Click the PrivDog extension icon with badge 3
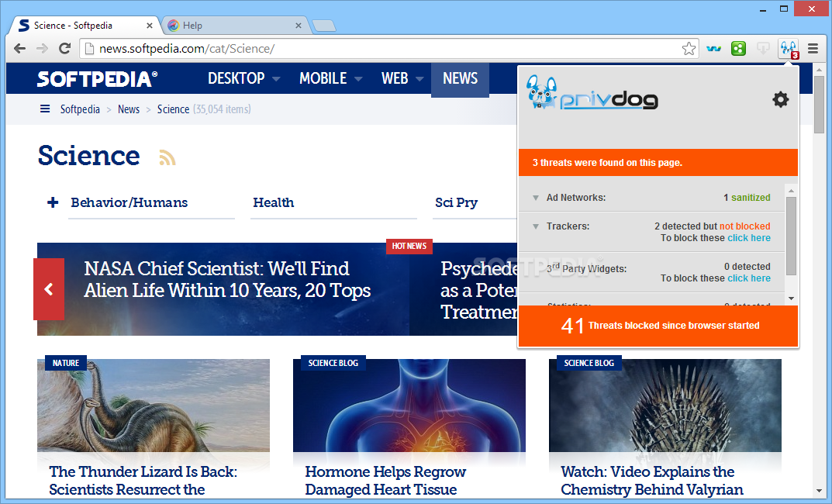Screen dimensions: 832x504 tap(789, 49)
